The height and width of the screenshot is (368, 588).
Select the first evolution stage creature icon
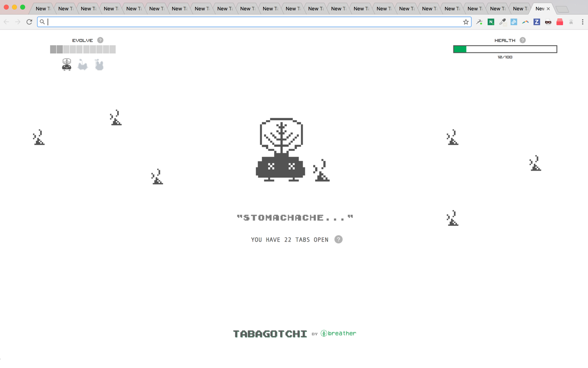point(67,64)
